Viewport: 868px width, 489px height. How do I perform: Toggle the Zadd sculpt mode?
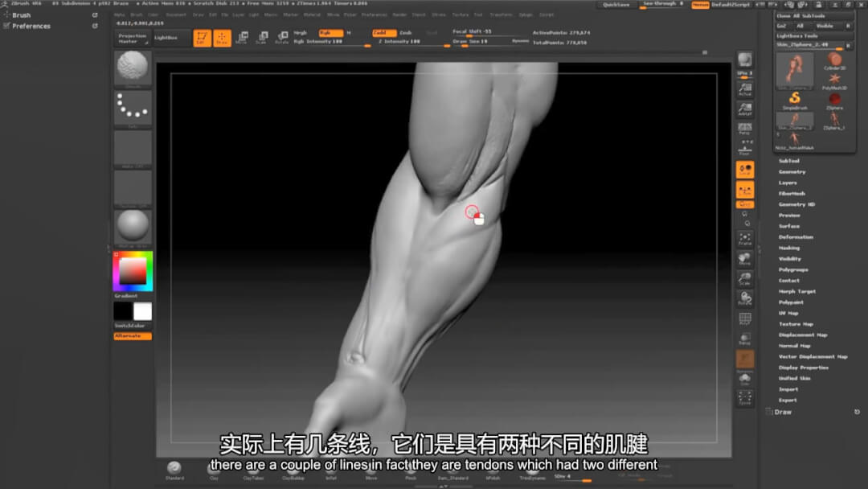[383, 33]
